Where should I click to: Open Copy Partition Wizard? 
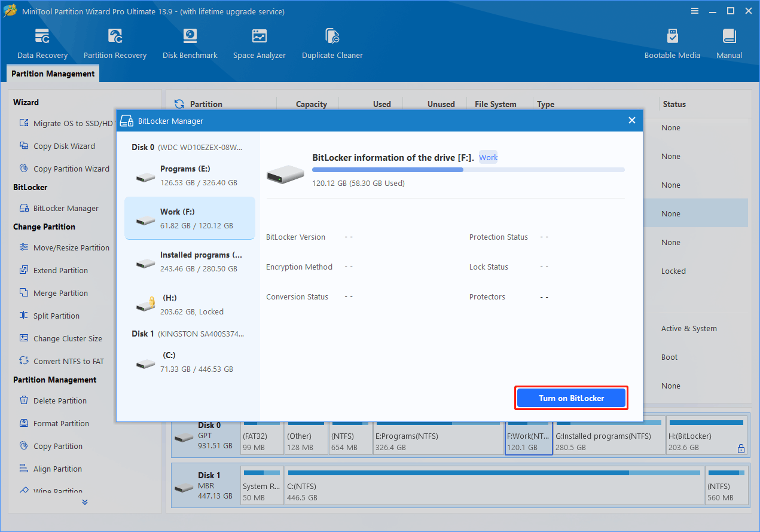click(64, 169)
